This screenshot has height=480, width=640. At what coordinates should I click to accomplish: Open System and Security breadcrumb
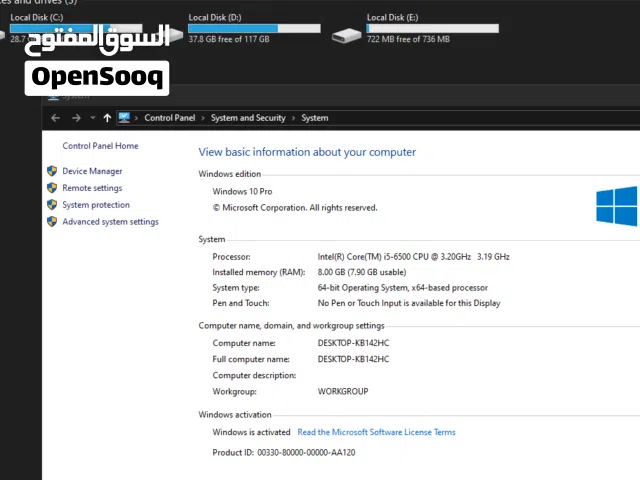[x=248, y=118]
